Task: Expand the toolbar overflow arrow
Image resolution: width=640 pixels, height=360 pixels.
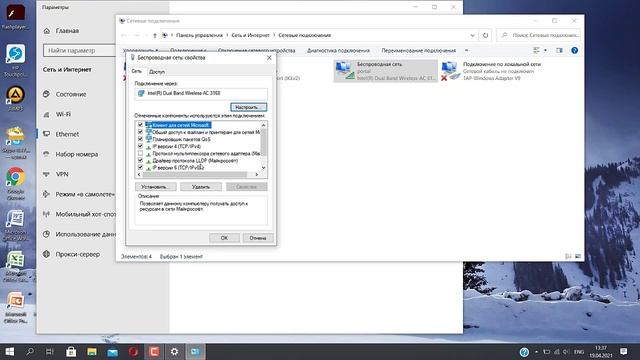Action: [466, 51]
